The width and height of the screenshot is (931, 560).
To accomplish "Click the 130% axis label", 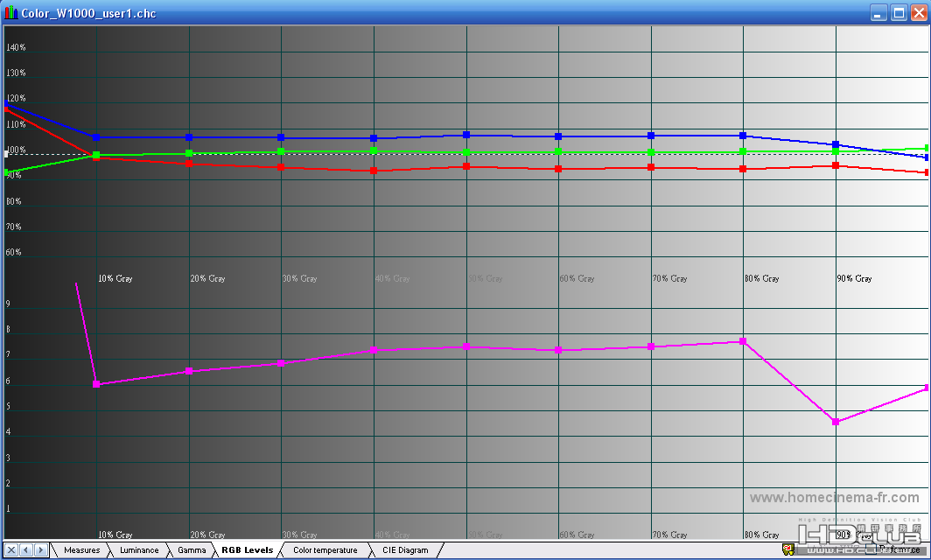I will click(x=16, y=73).
